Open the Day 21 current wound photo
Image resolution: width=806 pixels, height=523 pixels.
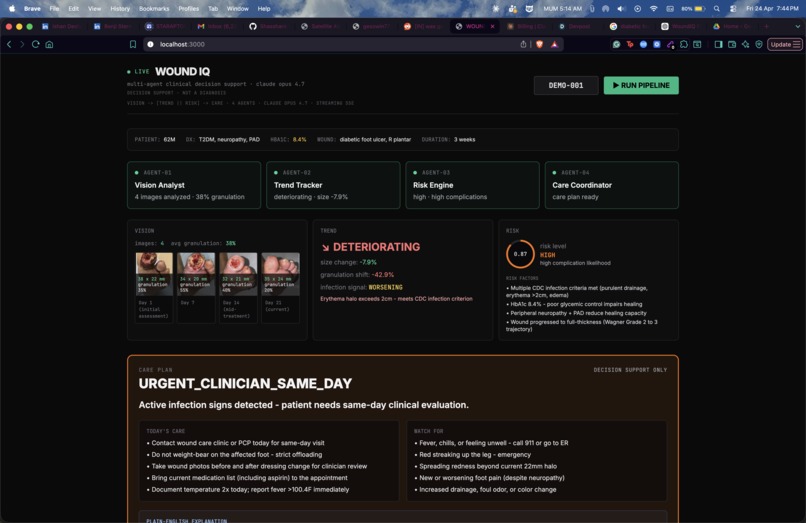tap(280, 274)
